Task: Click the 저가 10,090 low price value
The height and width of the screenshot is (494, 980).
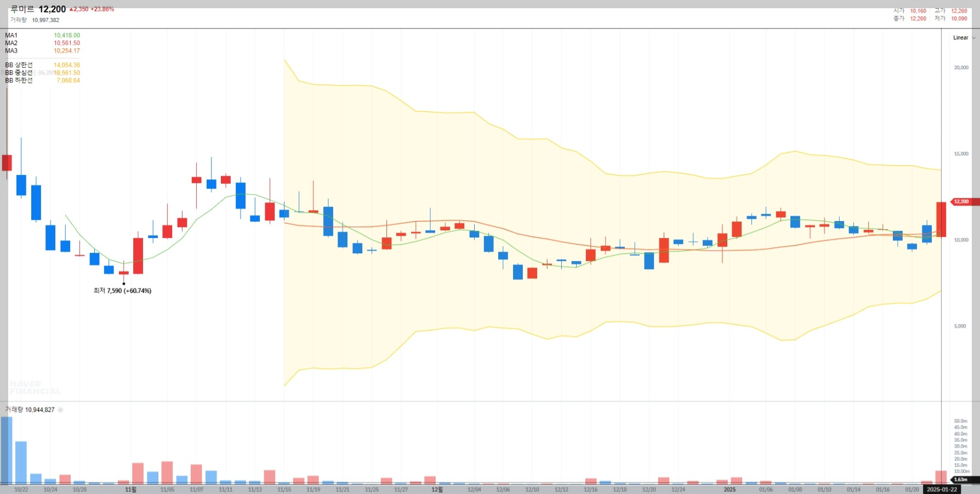Action: pyautogui.click(x=959, y=19)
